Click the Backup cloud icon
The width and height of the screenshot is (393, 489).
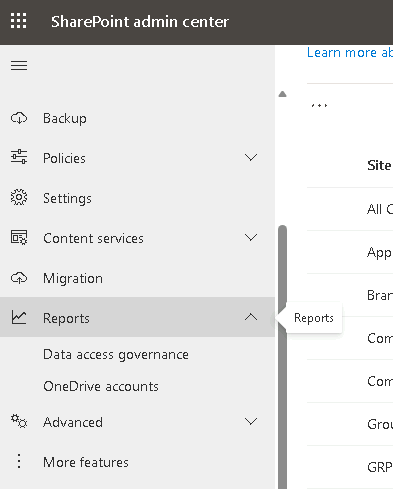[19, 118]
